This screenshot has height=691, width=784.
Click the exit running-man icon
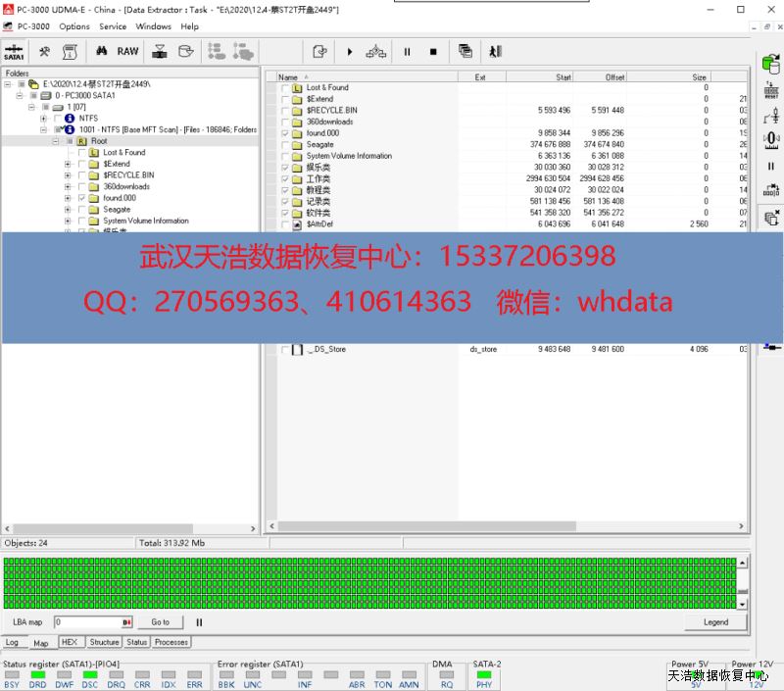pyautogui.click(x=496, y=51)
